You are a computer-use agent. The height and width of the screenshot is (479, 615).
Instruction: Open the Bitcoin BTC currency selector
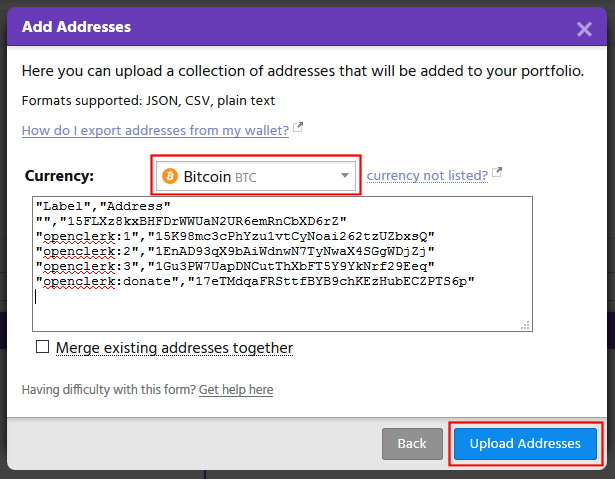(256, 176)
